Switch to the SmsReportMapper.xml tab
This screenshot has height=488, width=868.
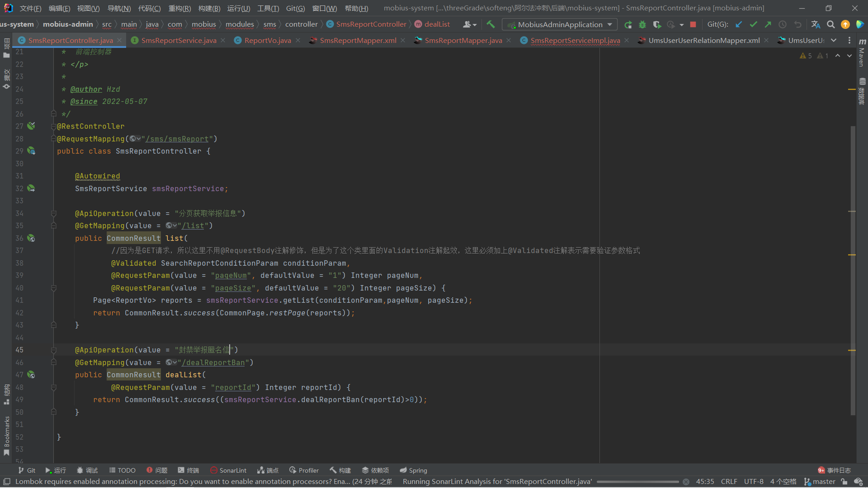coord(358,40)
